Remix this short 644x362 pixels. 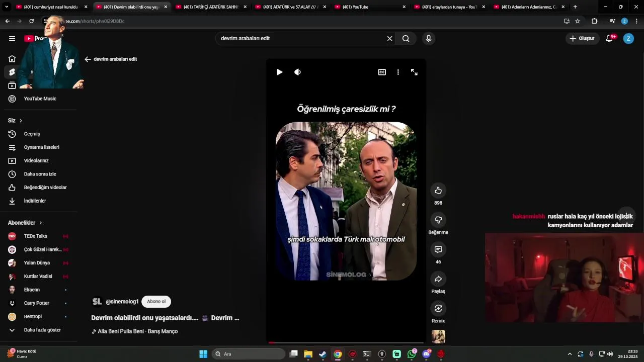438,308
